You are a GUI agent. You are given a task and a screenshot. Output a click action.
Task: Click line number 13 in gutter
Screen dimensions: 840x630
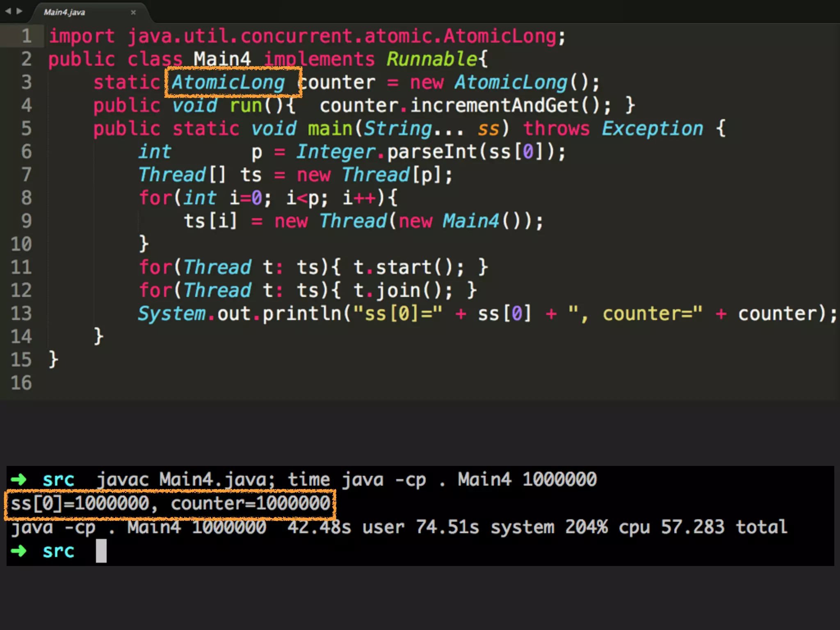click(x=21, y=313)
